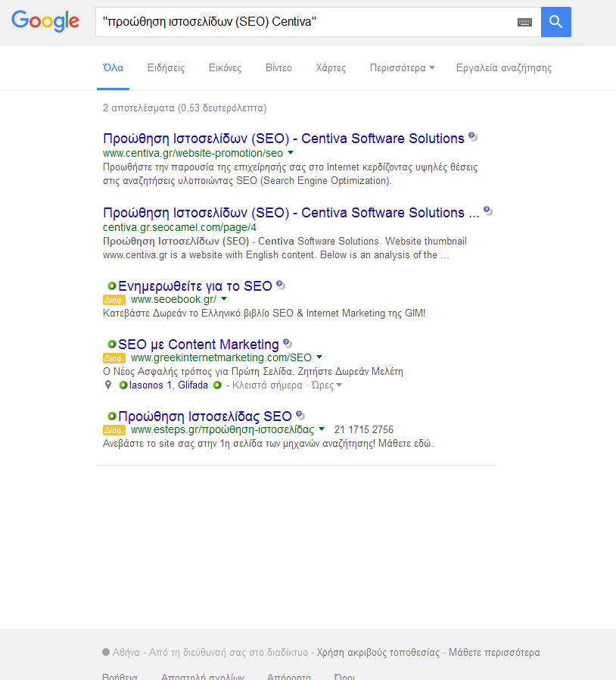This screenshot has width=616, height=680.
Task: Switch to the Εικόνες tab
Action: pyautogui.click(x=225, y=68)
